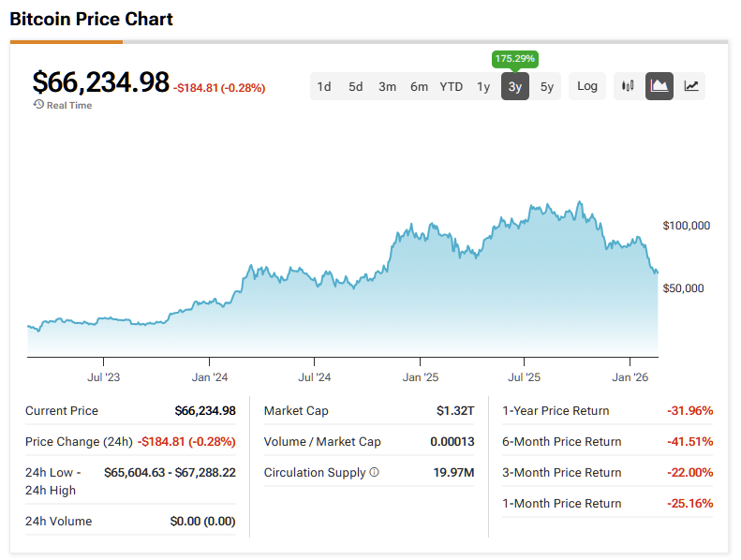This screenshot has height=560, width=741.
Task: Select the 3y time range
Action: (514, 86)
